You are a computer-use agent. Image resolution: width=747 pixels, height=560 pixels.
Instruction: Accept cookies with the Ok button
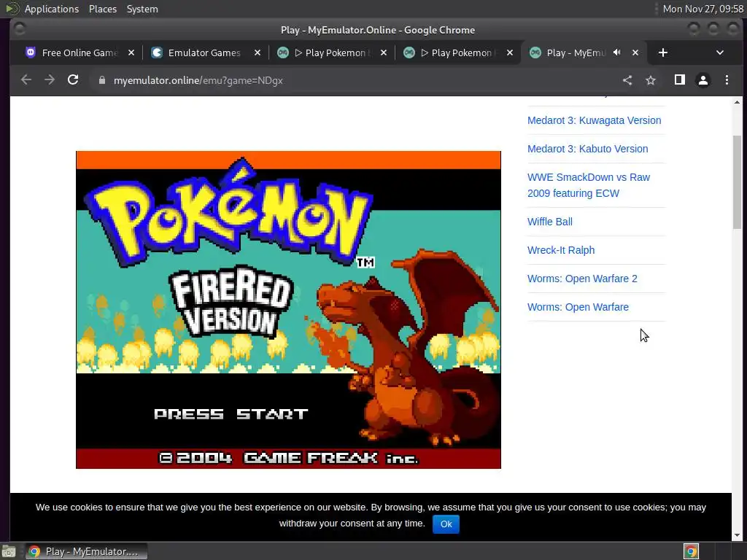click(x=446, y=524)
